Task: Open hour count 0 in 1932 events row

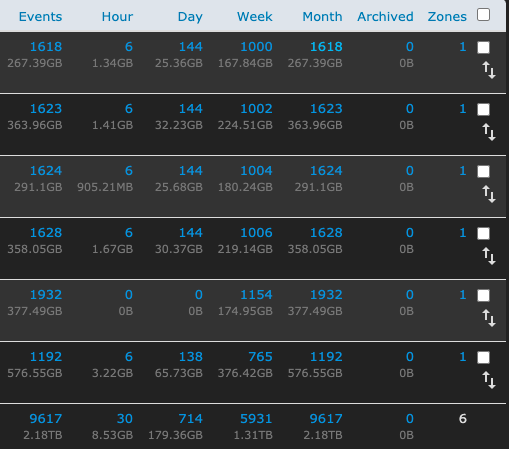Action: point(129,295)
